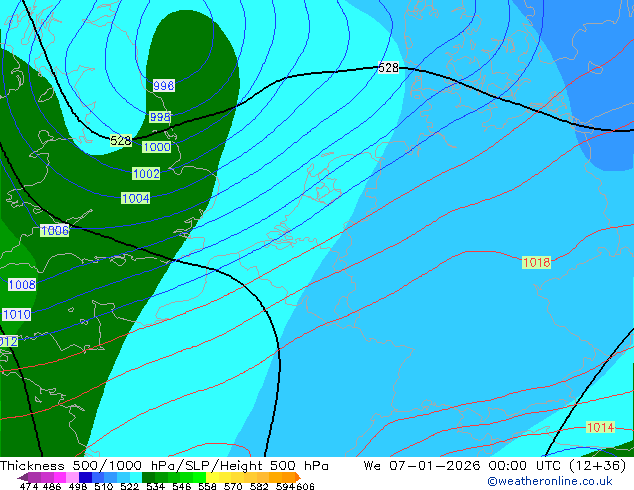Click the 486 legend value
The height and width of the screenshot is (490, 634).
pos(52,486)
